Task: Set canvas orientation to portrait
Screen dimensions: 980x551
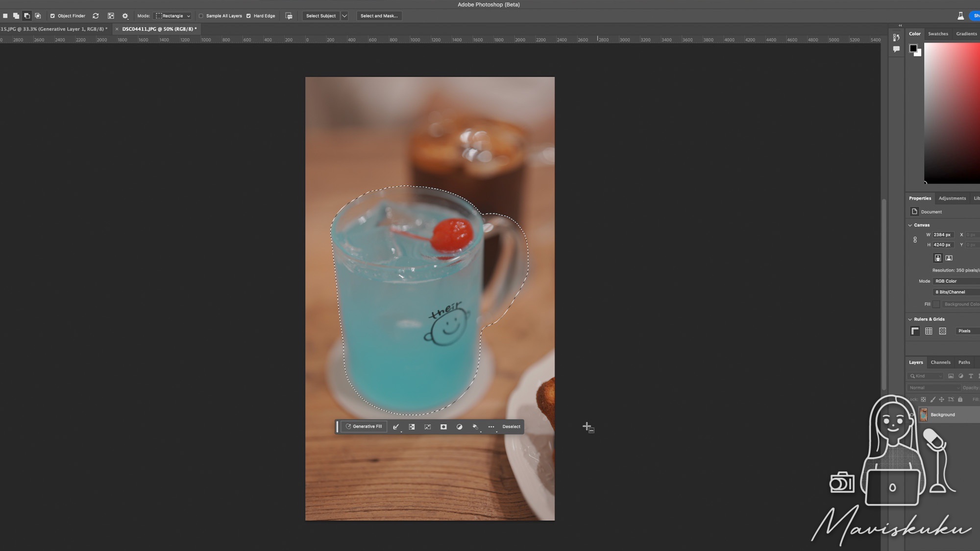Action: (x=938, y=258)
